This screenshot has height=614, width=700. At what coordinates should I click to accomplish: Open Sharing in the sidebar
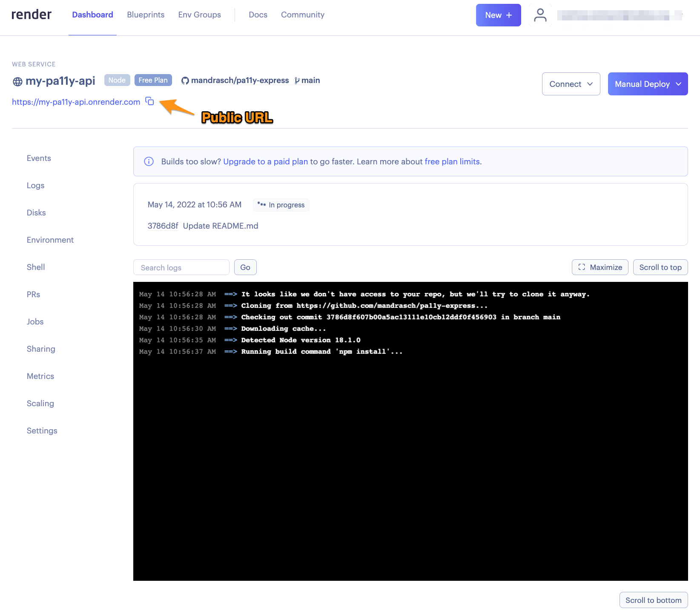(41, 349)
